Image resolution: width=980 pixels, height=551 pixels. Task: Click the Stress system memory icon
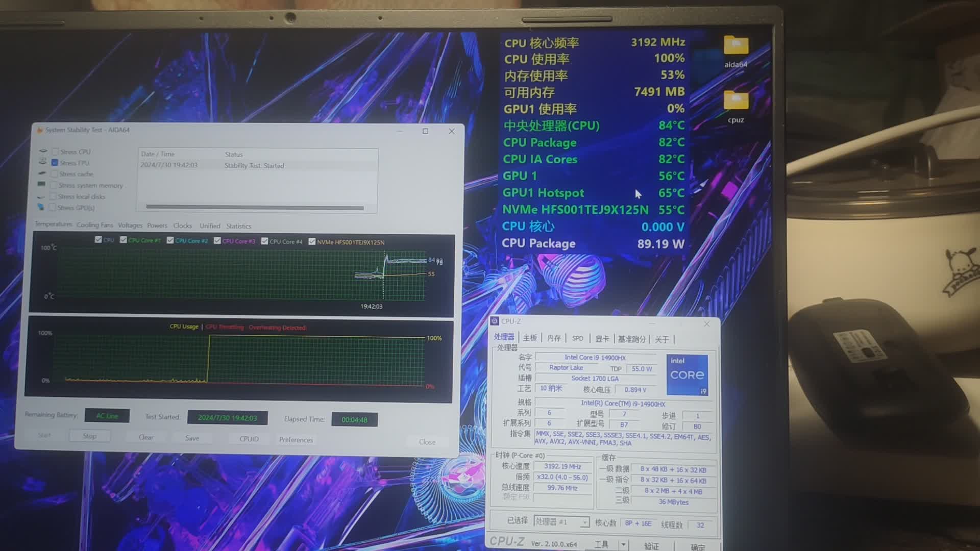point(42,185)
